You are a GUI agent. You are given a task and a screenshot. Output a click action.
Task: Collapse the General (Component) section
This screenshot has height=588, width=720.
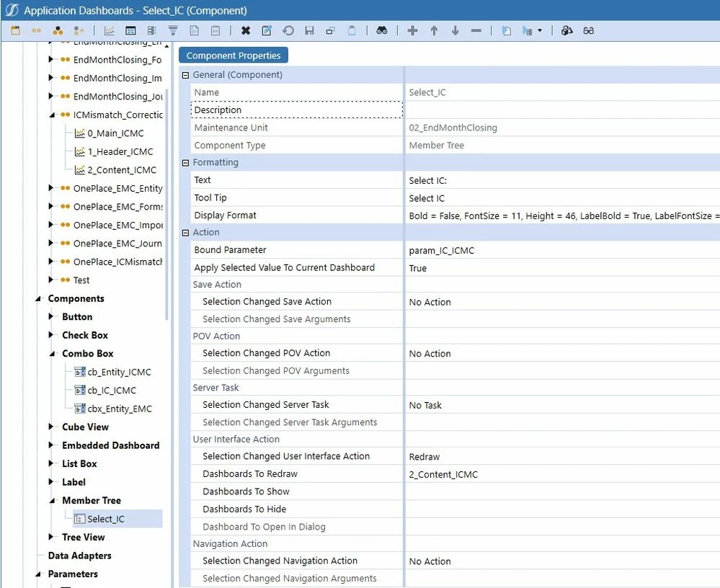(x=185, y=75)
